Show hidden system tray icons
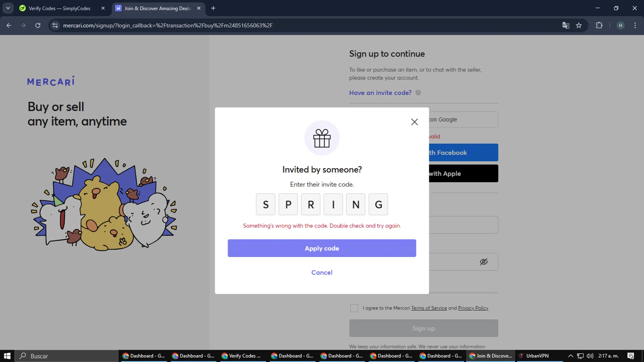The height and width of the screenshot is (362, 644). [x=571, y=356]
